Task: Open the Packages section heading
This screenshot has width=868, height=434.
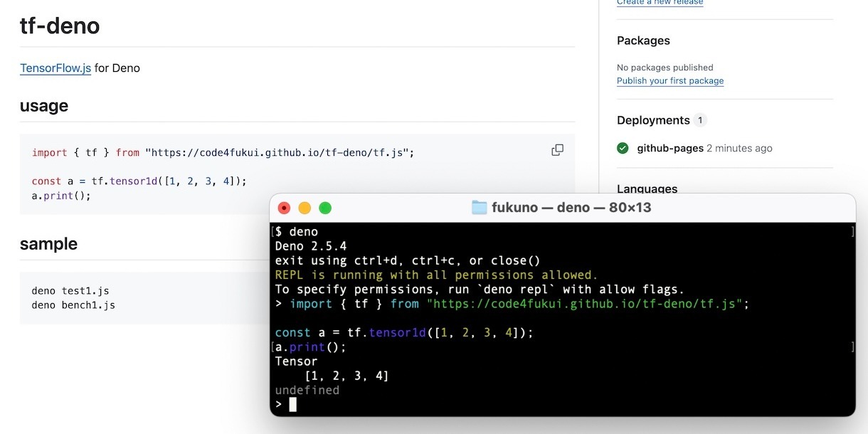Action: (x=643, y=41)
